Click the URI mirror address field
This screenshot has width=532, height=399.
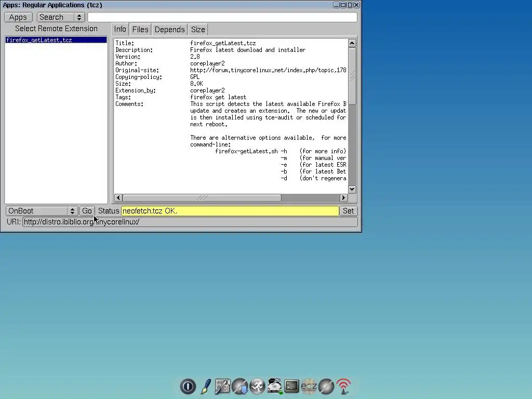tap(190, 222)
